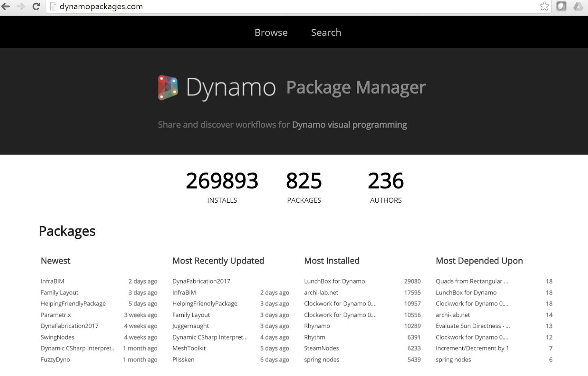Open the Family Layout package

[x=59, y=292]
